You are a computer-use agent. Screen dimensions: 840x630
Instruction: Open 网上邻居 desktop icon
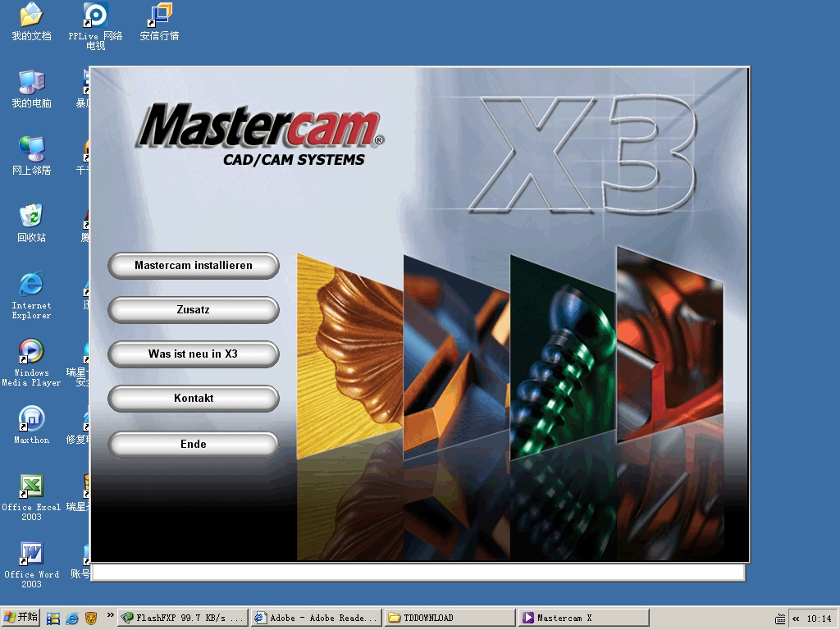pos(32,156)
